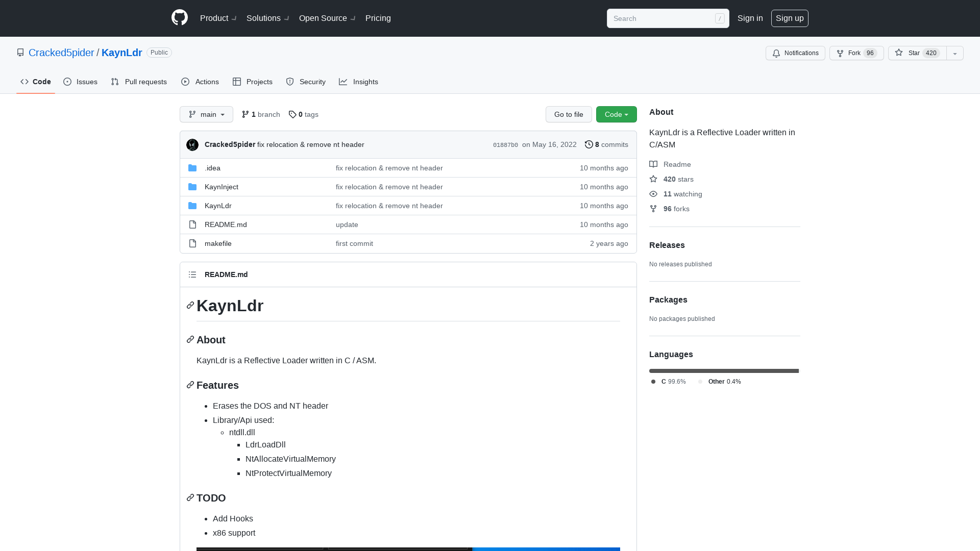Viewport: 980px width, 551px height.
Task: Open the Actions tab
Action: pyautogui.click(x=200, y=82)
